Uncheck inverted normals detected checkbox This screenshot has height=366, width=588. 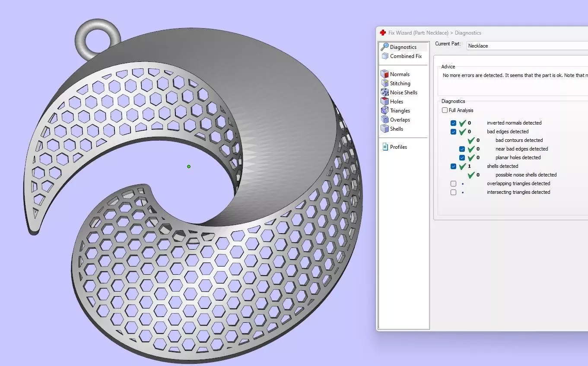(453, 123)
